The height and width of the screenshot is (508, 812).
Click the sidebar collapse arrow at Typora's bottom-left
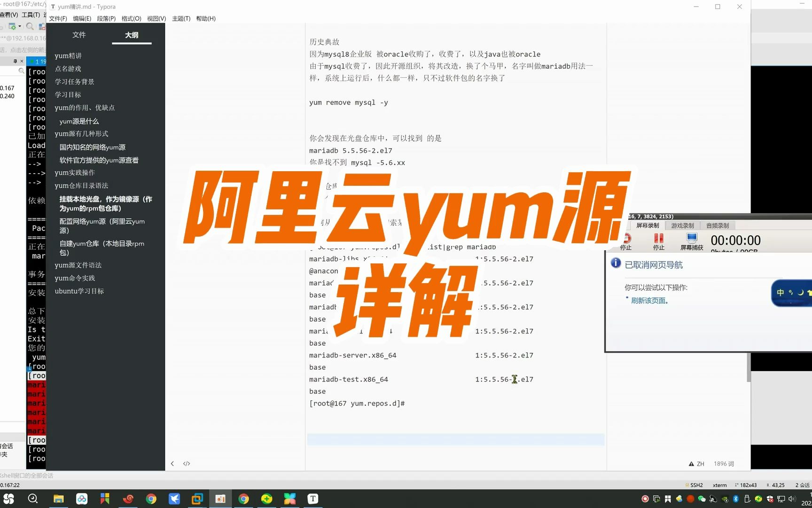coord(172,464)
